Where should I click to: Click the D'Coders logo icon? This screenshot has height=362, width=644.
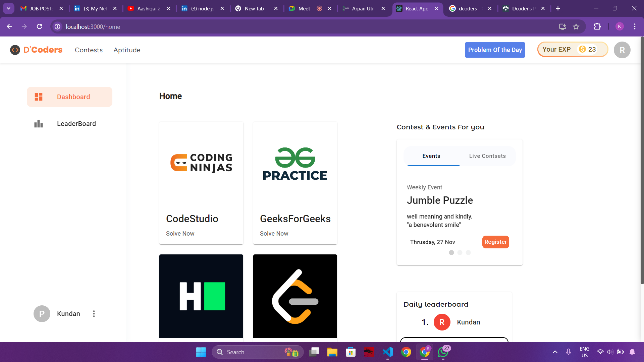15,50
